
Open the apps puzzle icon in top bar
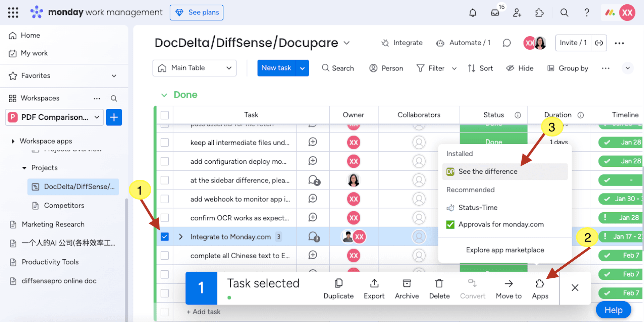click(x=539, y=13)
